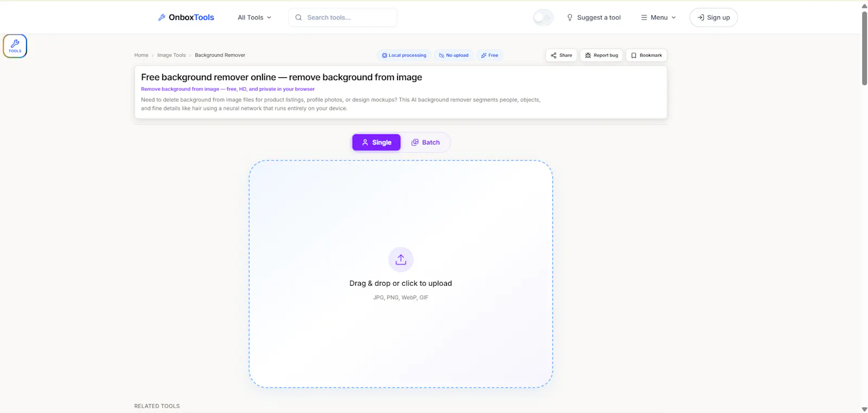Click the search magnifier icon

pyautogui.click(x=298, y=17)
